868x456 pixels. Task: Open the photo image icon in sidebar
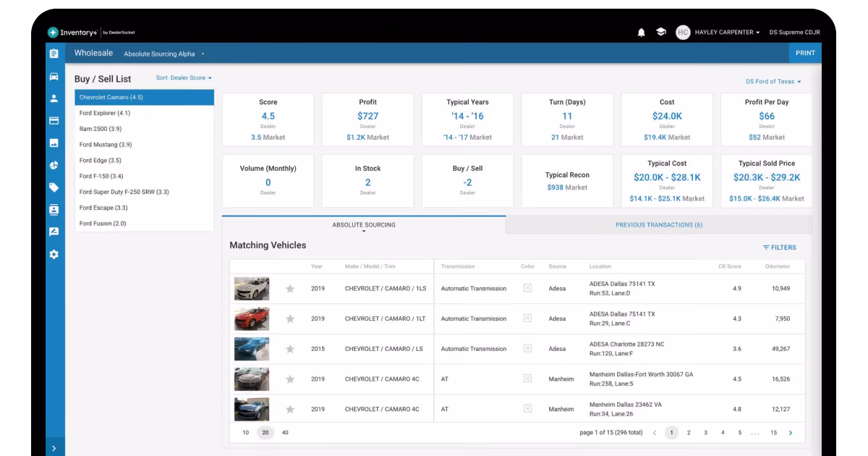[54, 143]
